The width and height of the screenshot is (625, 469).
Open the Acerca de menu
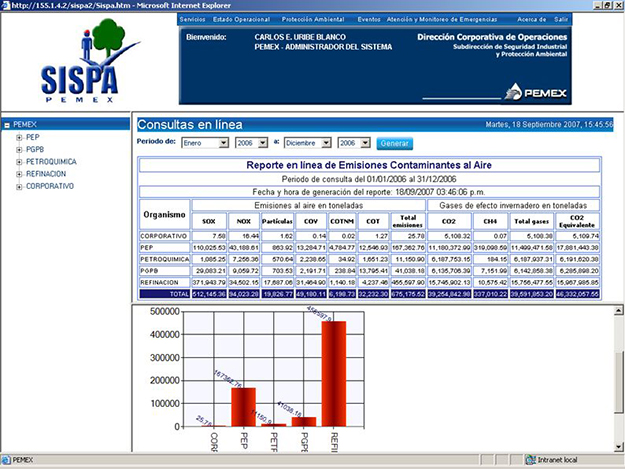[x=532, y=19]
